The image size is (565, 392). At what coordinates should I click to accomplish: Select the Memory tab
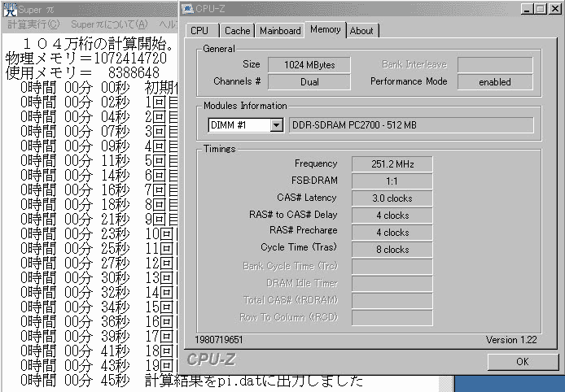click(326, 30)
